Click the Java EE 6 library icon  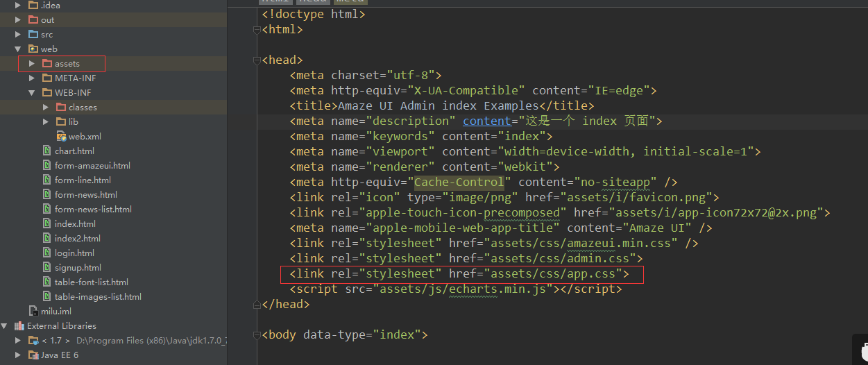tap(33, 355)
